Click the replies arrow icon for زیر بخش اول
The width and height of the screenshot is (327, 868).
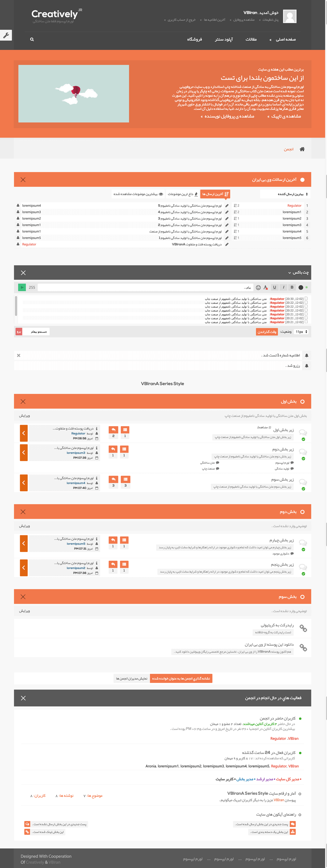pos(113,429)
